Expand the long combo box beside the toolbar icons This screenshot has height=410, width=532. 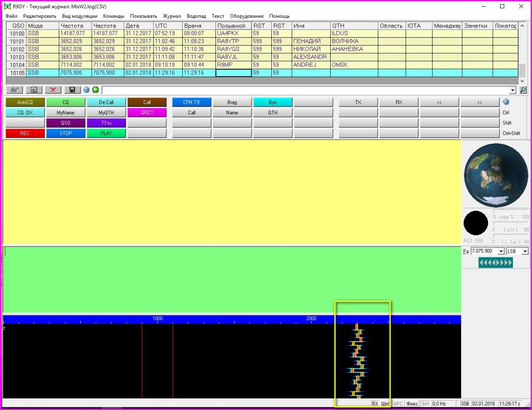click(513, 90)
